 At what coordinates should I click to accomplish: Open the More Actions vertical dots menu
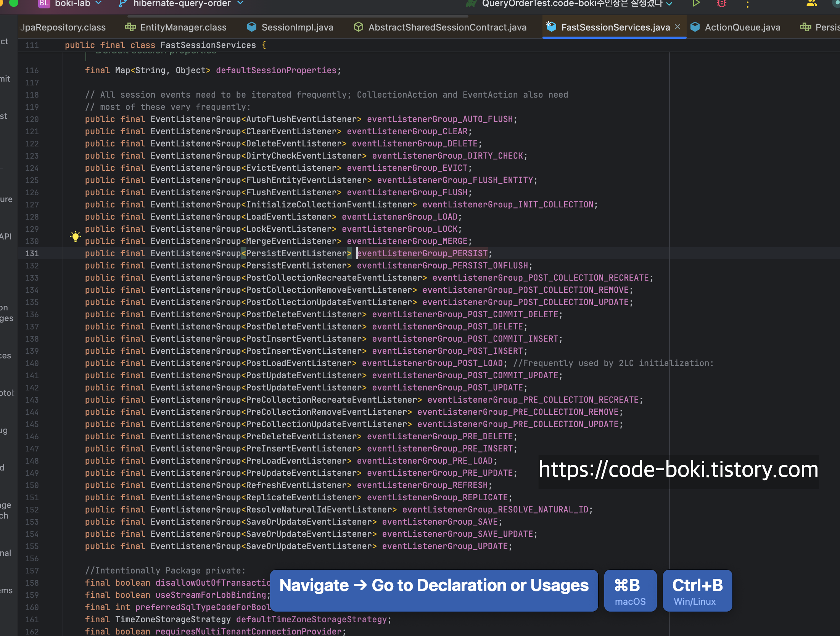click(748, 4)
